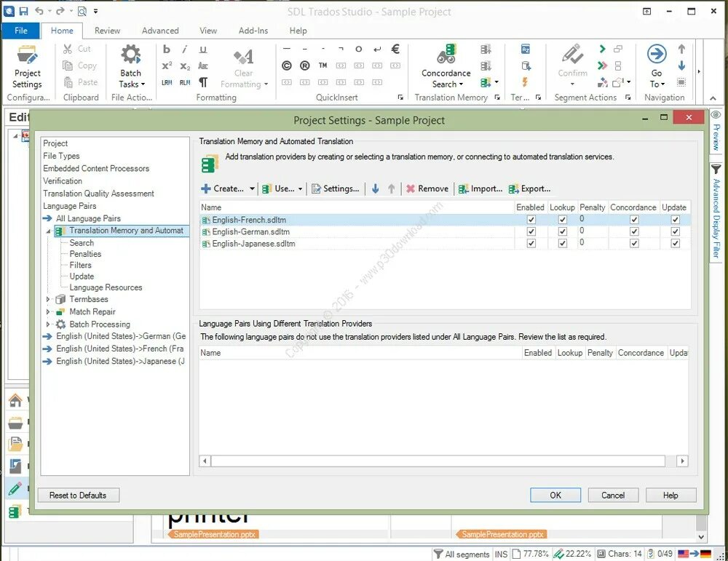Open the Home view sidebar icon
The height and width of the screenshot is (561, 728).
point(15,400)
